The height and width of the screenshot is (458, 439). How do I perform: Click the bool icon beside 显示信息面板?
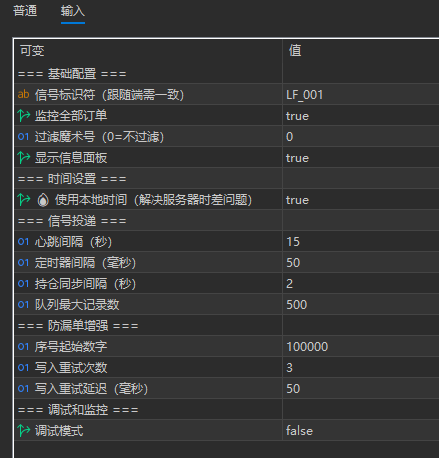pyautogui.click(x=24, y=158)
